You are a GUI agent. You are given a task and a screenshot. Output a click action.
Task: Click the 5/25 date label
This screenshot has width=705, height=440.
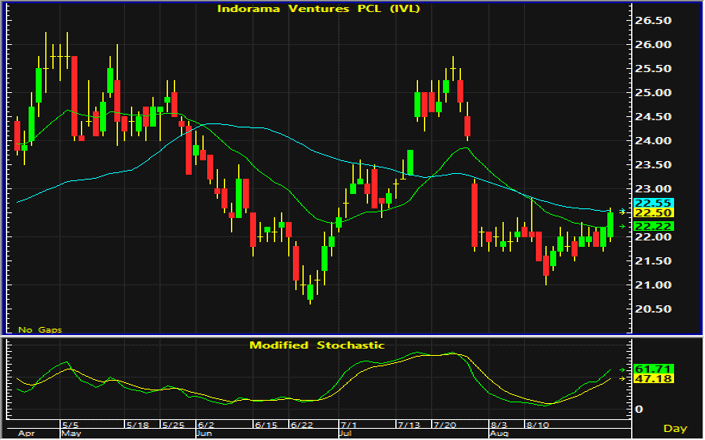tap(173, 425)
